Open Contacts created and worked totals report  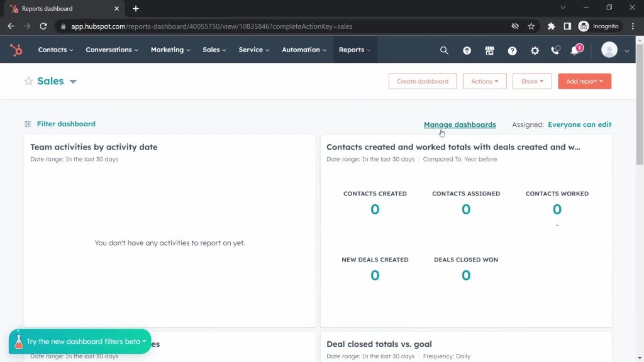453,147
